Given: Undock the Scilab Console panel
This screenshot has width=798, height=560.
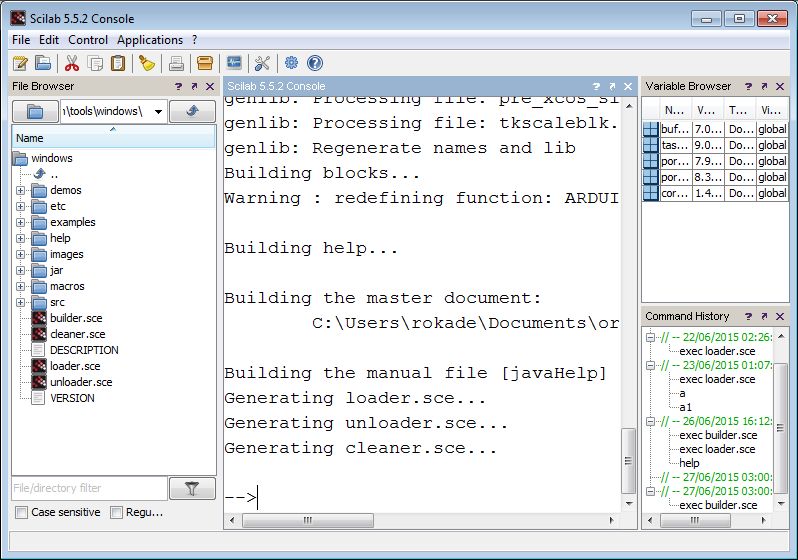Looking at the screenshot, I should click(x=612, y=87).
